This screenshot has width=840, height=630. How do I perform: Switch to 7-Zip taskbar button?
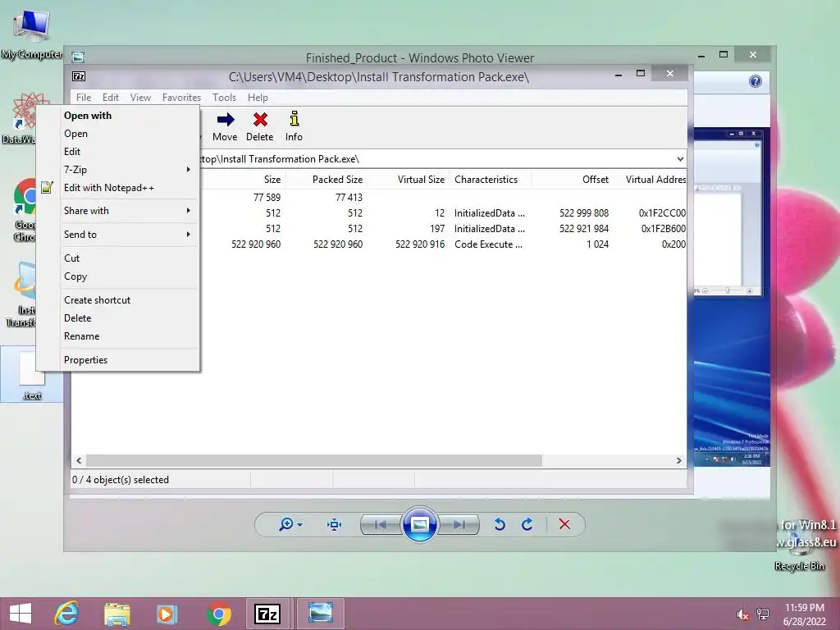(x=268, y=614)
